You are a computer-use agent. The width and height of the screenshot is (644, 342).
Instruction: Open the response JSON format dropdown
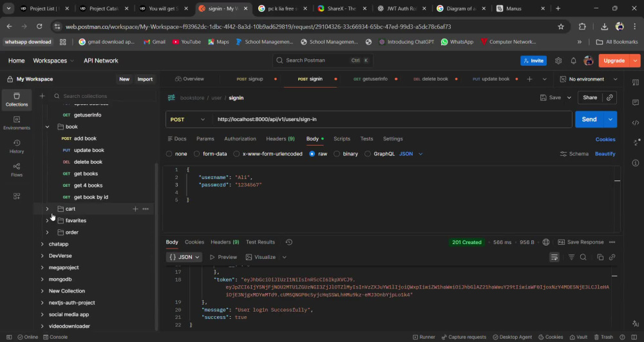184,257
